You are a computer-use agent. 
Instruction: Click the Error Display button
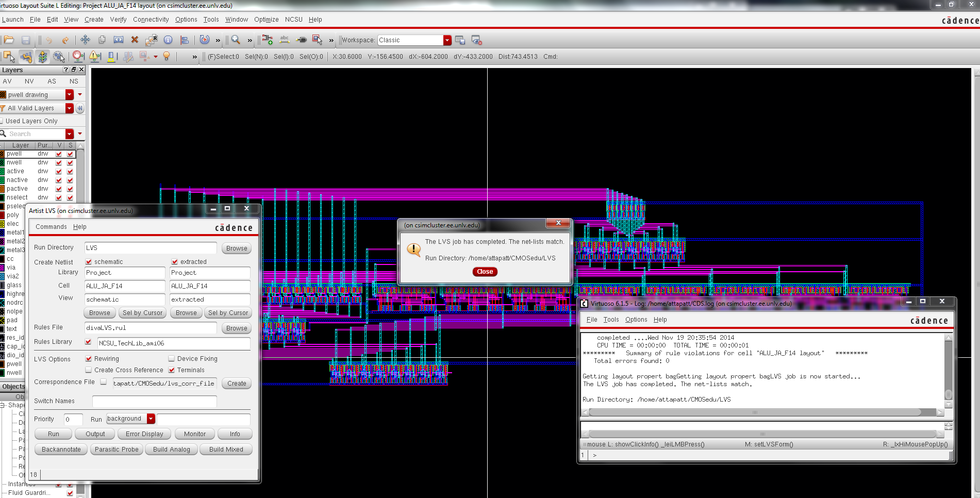click(144, 434)
